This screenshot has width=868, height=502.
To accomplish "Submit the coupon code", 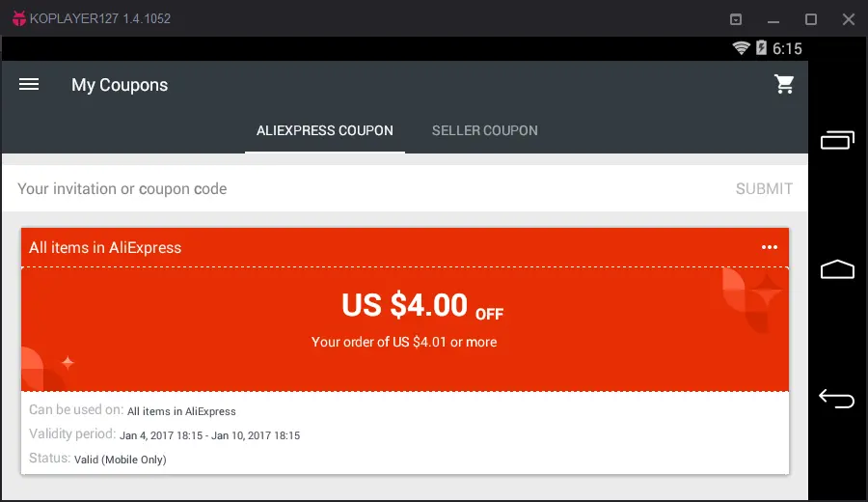I will click(x=764, y=189).
